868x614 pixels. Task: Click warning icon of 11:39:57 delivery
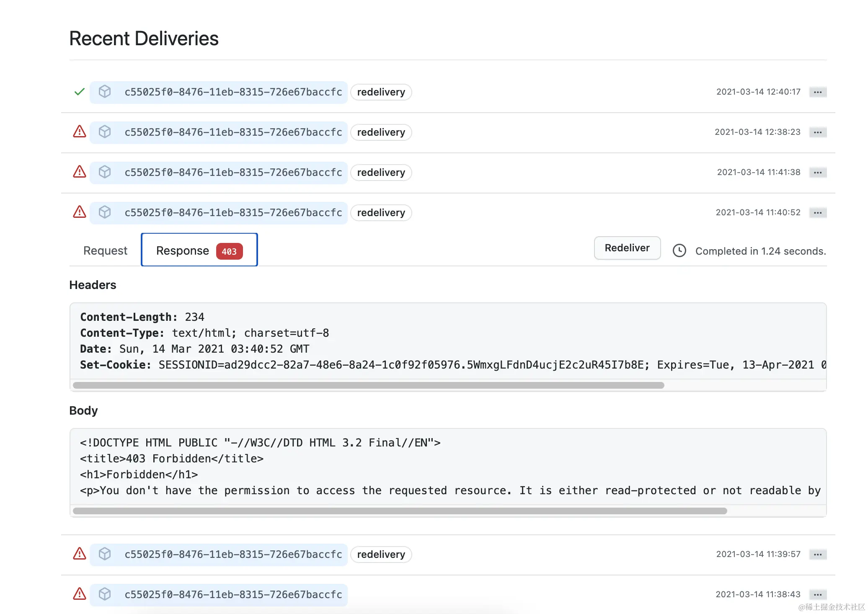(79, 554)
